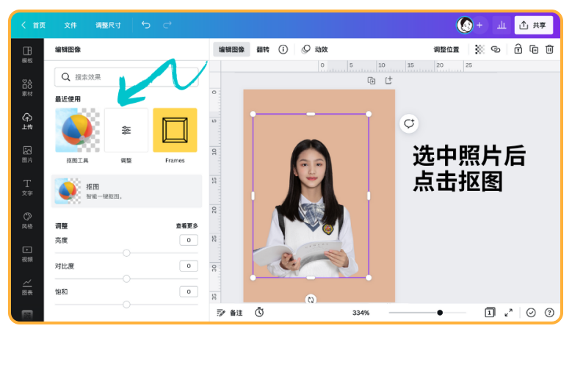Click the 亮度 brightness slider handle
572x392 pixels.
pyautogui.click(x=126, y=253)
